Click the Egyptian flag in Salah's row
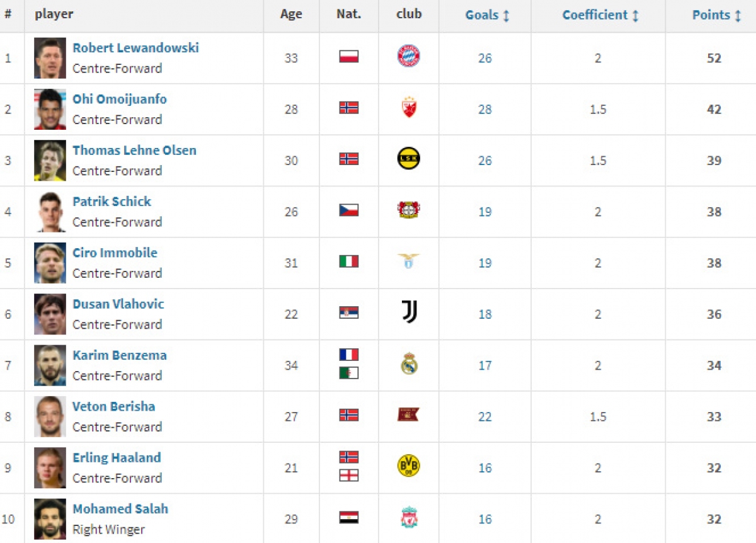756x543 pixels. coord(349,518)
